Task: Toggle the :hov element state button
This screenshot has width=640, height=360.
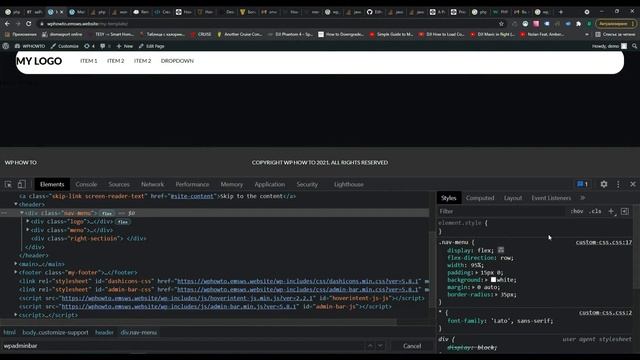Action: (577, 211)
